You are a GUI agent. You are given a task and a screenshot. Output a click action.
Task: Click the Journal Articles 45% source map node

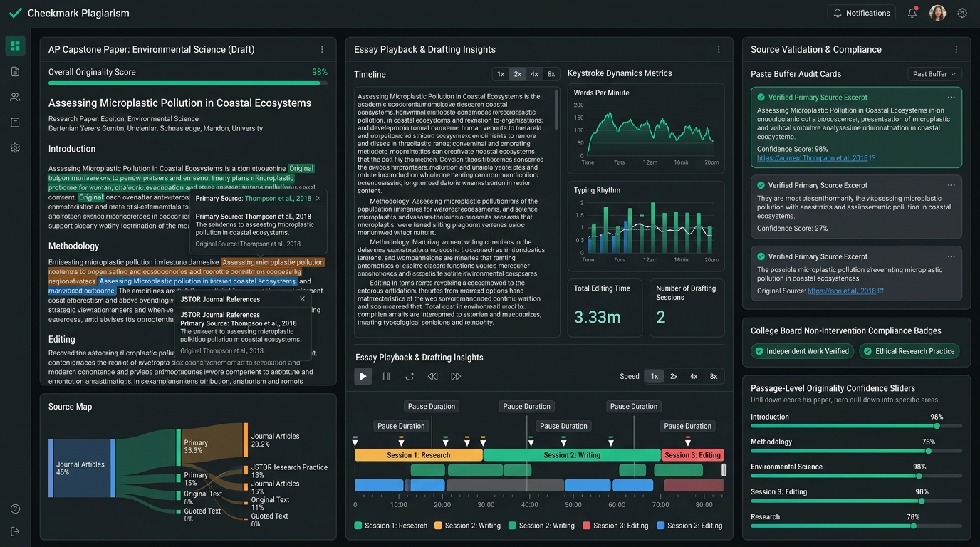[x=82, y=468]
